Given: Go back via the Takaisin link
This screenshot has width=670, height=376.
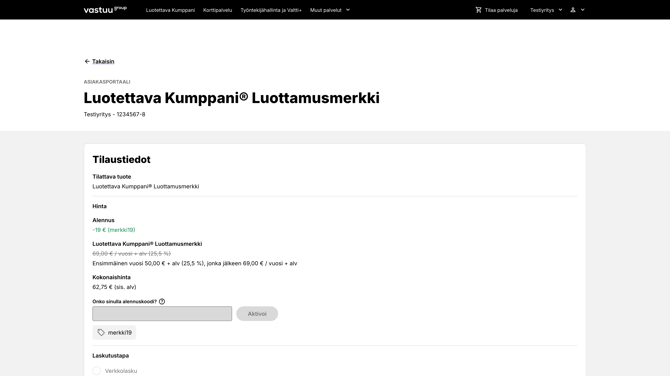Looking at the screenshot, I should (x=103, y=62).
